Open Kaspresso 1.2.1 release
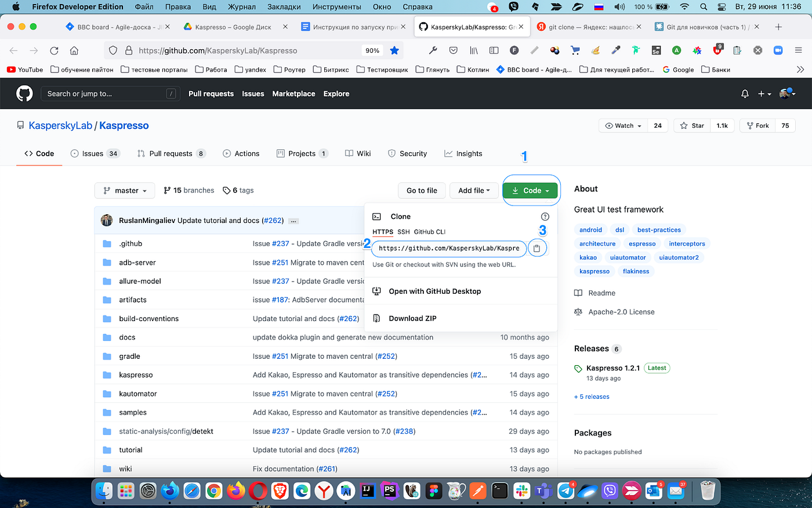The width and height of the screenshot is (812, 508). (x=613, y=368)
